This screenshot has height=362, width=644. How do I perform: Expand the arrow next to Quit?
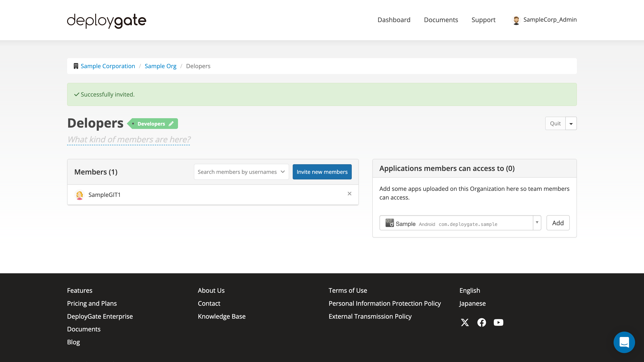[571, 123]
